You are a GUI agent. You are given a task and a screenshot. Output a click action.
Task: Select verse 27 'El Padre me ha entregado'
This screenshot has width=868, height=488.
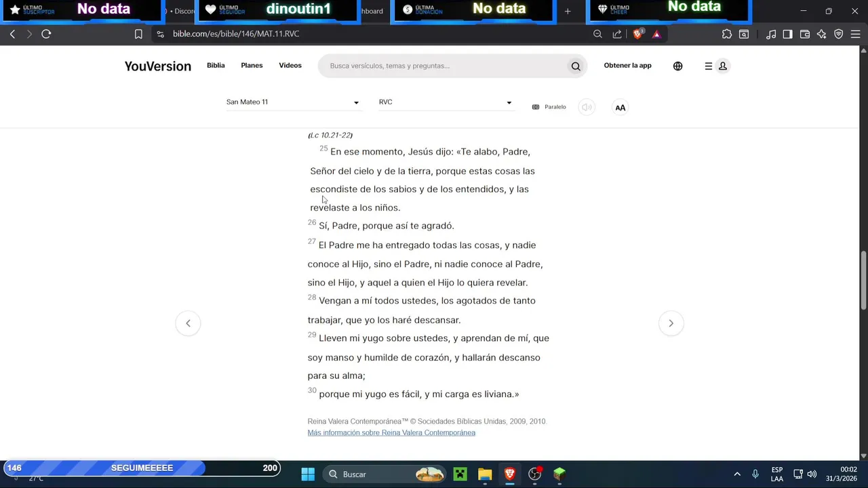click(425, 264)
